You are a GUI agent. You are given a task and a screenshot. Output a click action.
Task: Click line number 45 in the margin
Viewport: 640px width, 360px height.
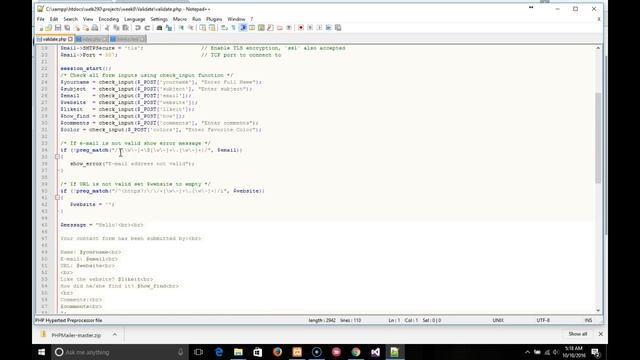tap(44, 225)
